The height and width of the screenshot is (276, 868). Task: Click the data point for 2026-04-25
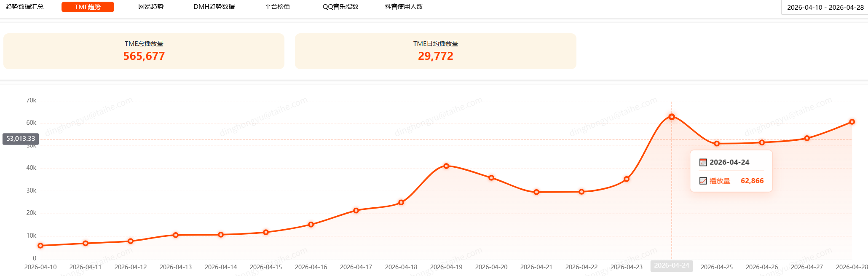(x=717, y=144)
